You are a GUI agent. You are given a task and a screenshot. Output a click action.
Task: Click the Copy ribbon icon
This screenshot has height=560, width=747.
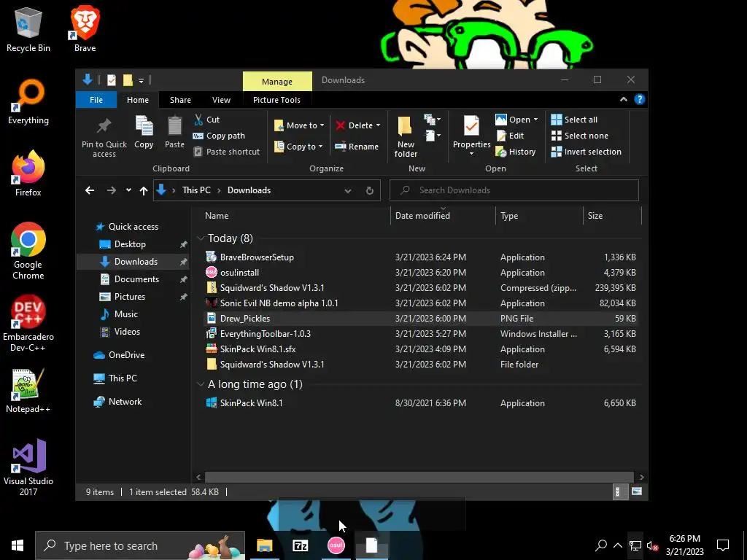pyautogui.click(x=144, y=127)
